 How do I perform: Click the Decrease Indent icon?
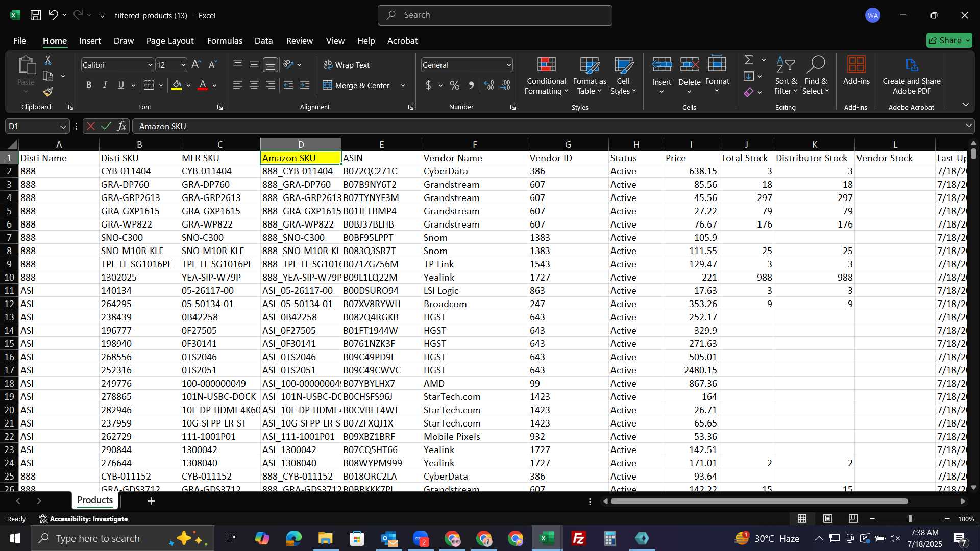pyautogui.click(x=288, y=85)
